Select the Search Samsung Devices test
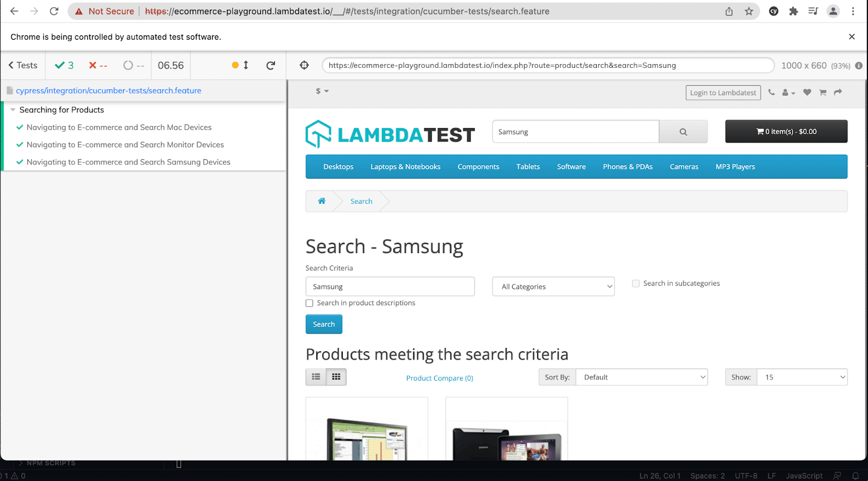 129,162
